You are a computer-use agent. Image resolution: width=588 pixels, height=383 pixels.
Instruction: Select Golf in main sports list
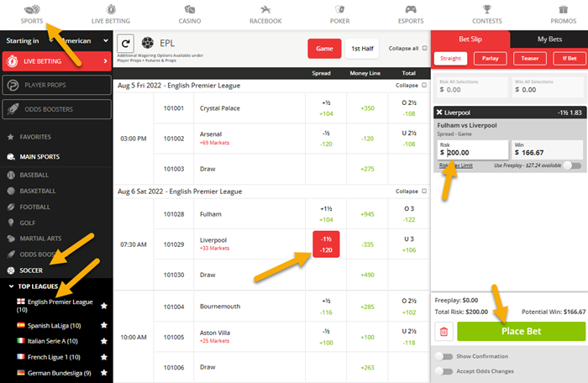click(x=28, y=223)
